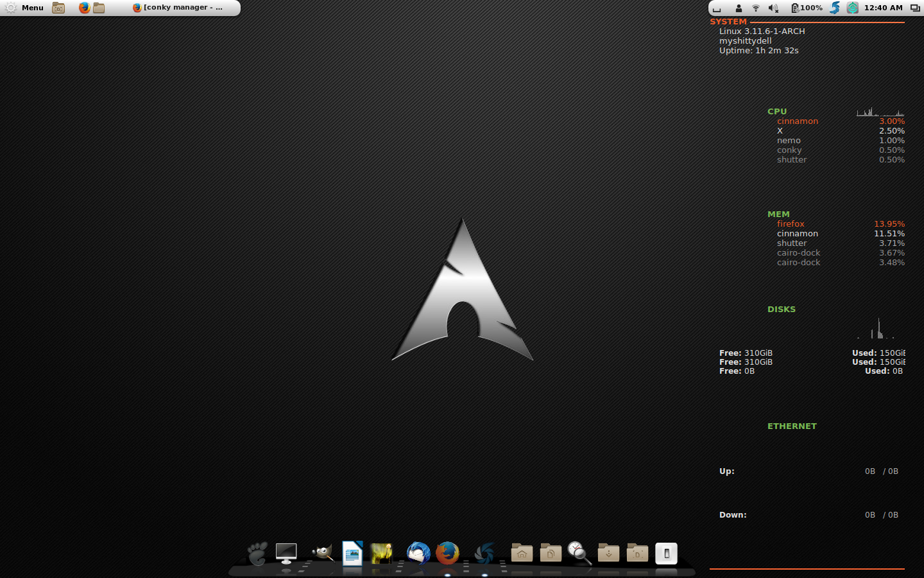Click the Used: 0B disk entry
This screenshot has height=578, width=924.
(x=884, y=371)
